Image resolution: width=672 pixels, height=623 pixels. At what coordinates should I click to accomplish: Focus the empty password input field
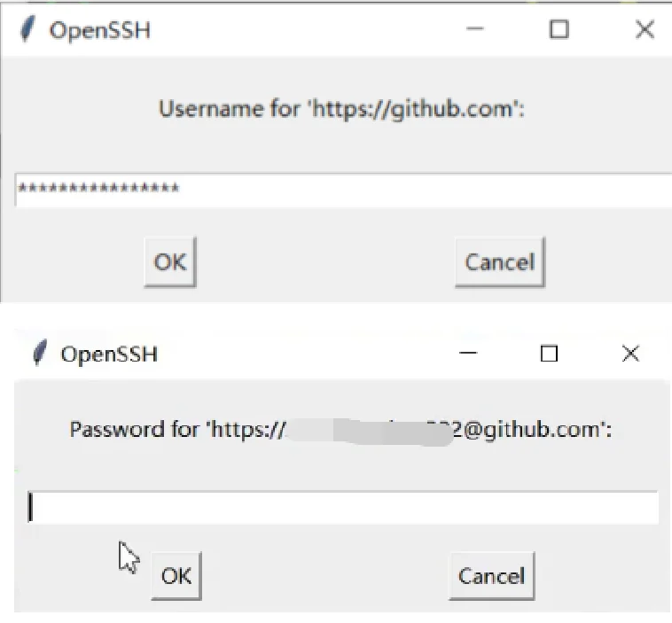[342, 508]
